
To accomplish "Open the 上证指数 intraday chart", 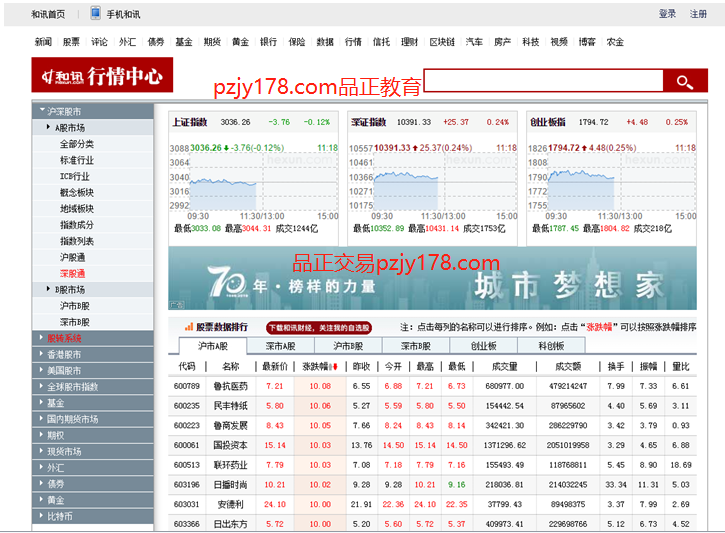I will (x=253, y=183).
